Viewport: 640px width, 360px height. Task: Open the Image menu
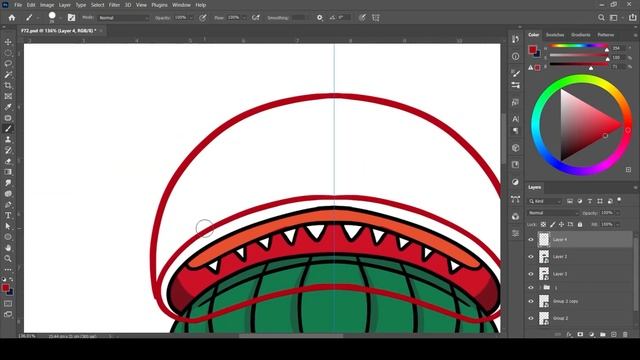click(x=47, y=5)
